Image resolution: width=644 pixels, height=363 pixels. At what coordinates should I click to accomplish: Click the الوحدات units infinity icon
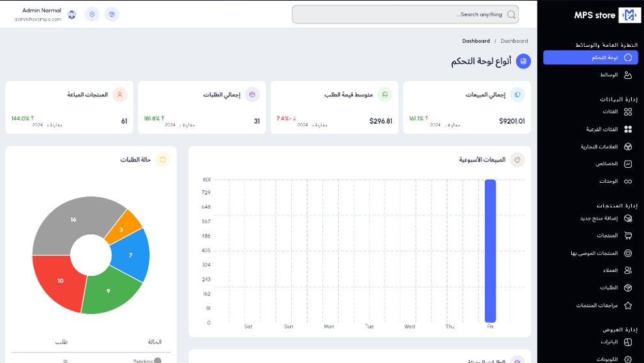pos(628,181)
